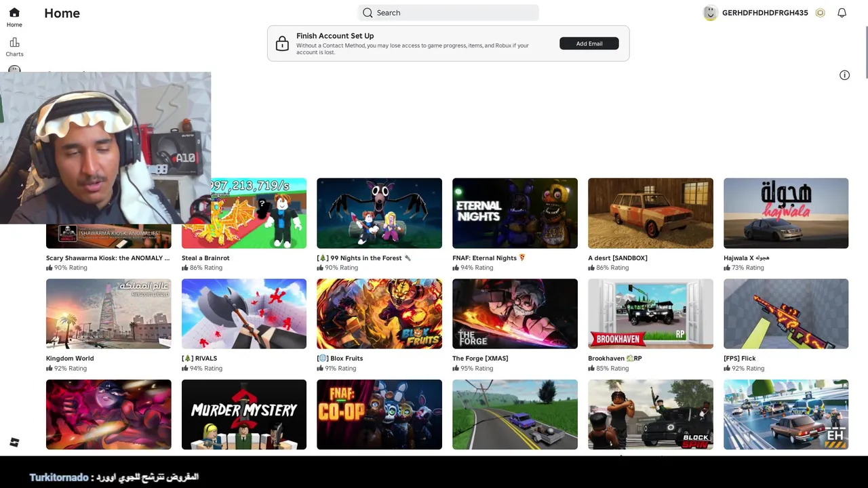Screen dimensions: 868x488
Task: Click the Kingdom World title text
Action: coord(70,358)
